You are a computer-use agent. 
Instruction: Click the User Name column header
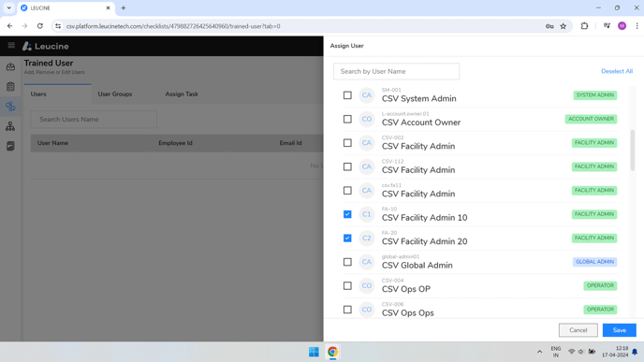click(x=52, y=143)
